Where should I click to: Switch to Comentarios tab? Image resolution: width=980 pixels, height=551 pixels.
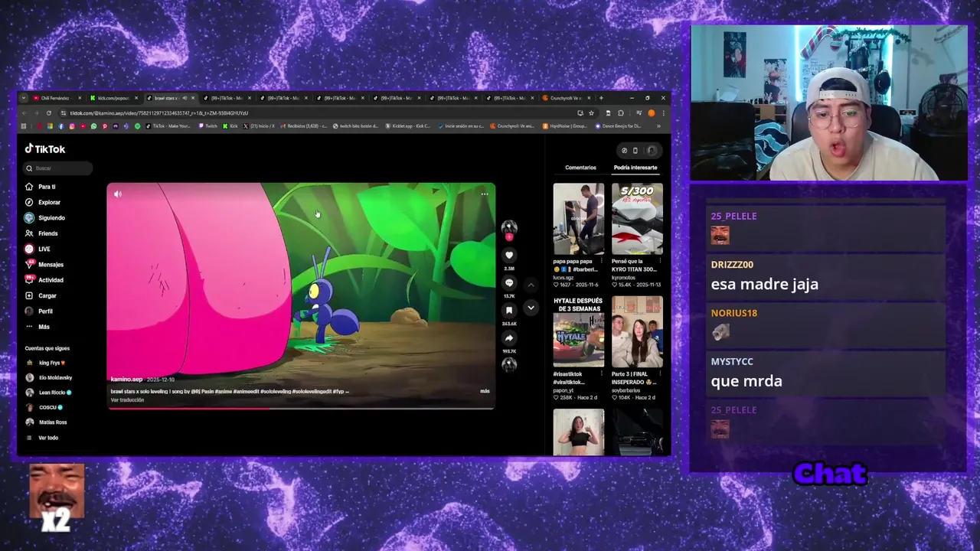[x=580, y=168]
